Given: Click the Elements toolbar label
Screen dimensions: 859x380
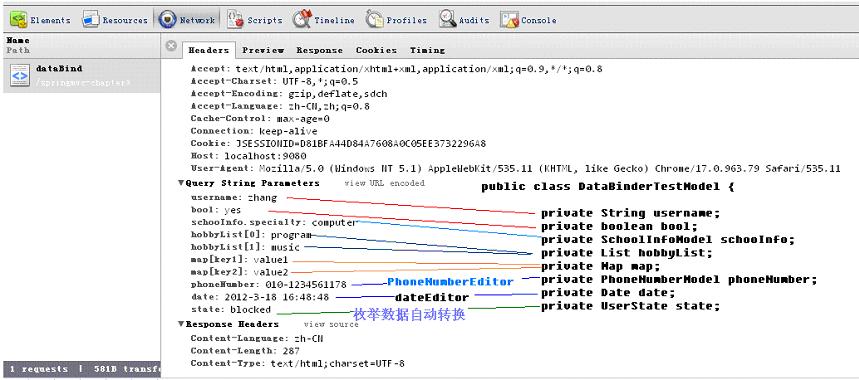Looking at the screenshot, I should click(x=50, y=20).
